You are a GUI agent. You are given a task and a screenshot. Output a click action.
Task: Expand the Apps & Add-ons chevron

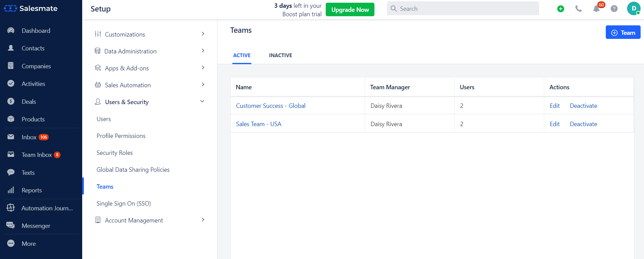click(x=203, y=68)
